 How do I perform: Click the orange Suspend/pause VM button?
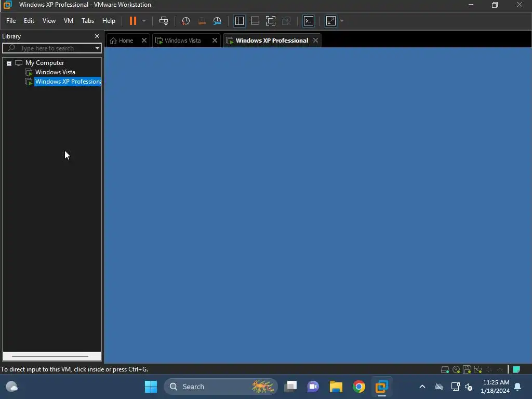coord(132,21)
